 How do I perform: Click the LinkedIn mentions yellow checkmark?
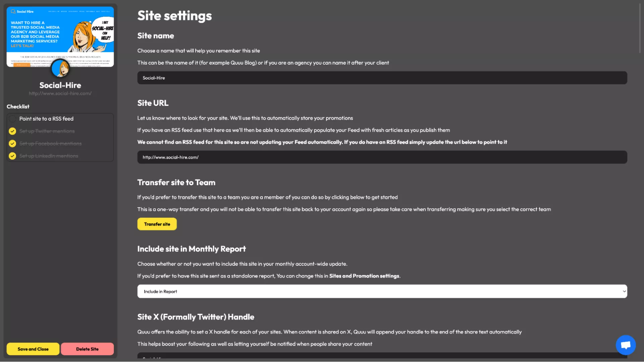coord(12,156)
